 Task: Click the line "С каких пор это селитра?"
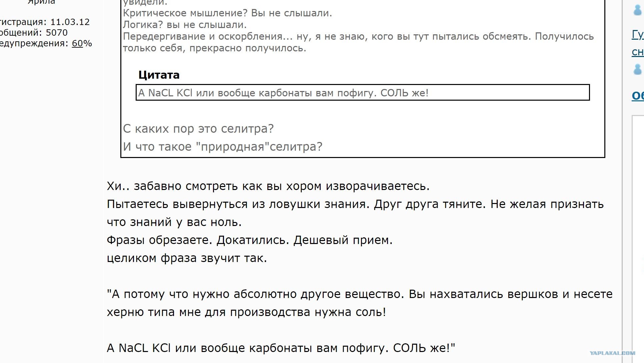click(x=198, y=129)
